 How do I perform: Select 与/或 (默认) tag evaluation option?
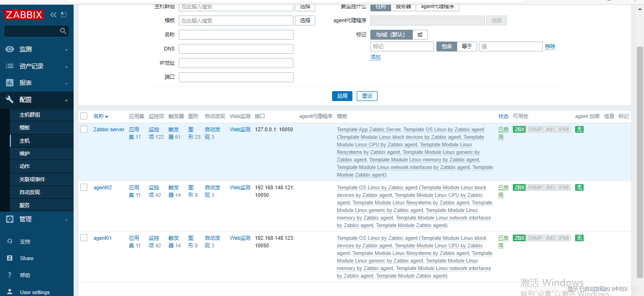pos(391,34)
